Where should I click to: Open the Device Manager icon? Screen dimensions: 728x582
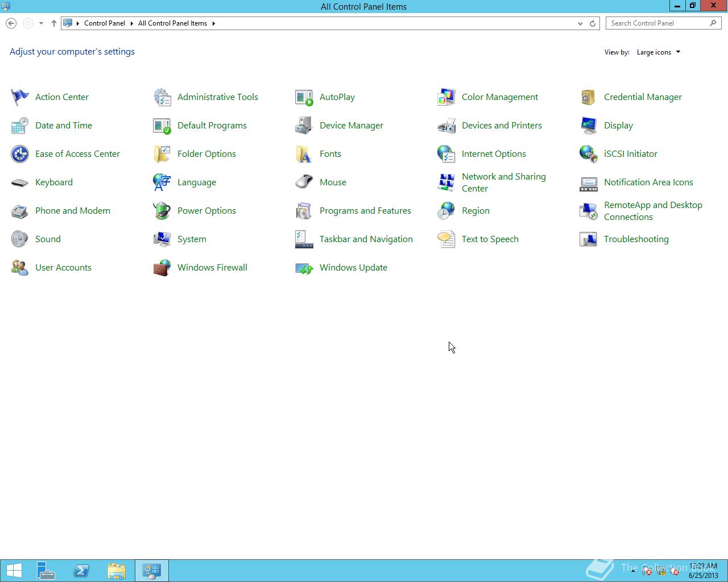point(304,126)
